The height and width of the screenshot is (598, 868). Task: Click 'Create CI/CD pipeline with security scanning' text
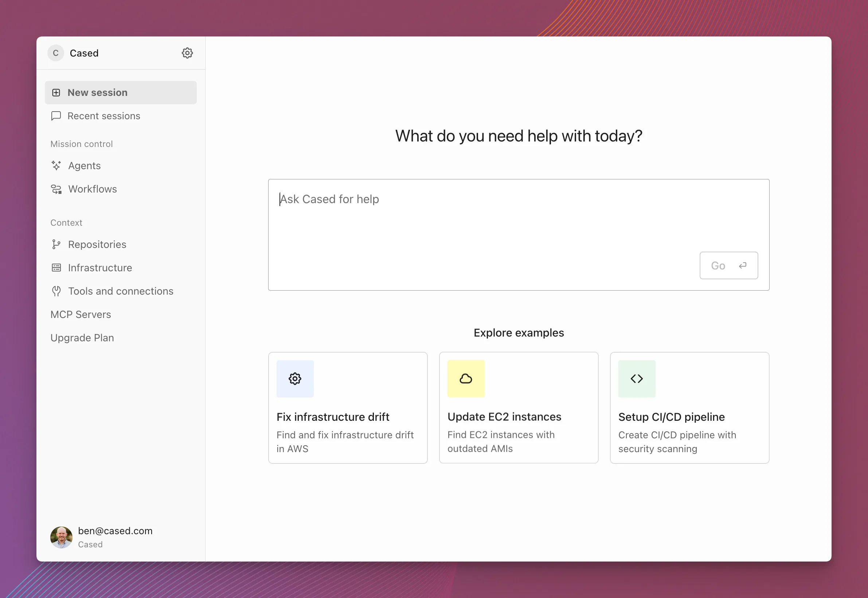point(677,442)
